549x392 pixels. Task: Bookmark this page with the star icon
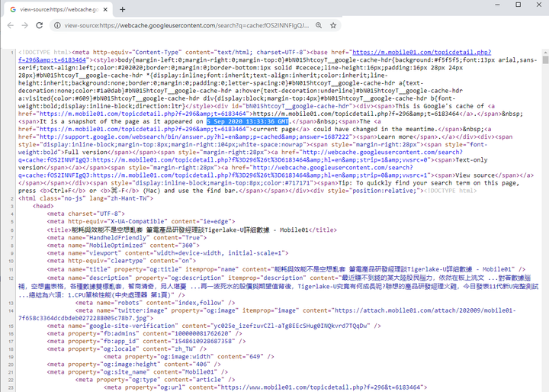coord(333,26)
